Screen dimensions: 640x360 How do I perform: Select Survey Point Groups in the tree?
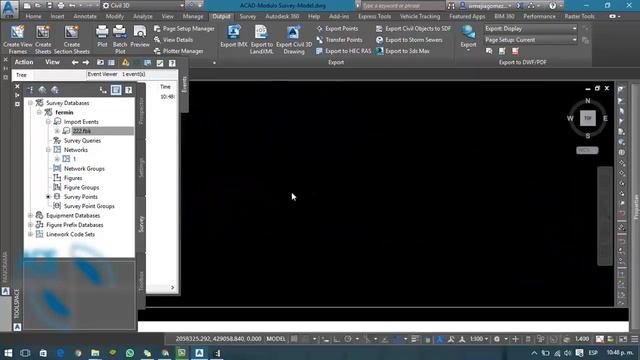89,206
